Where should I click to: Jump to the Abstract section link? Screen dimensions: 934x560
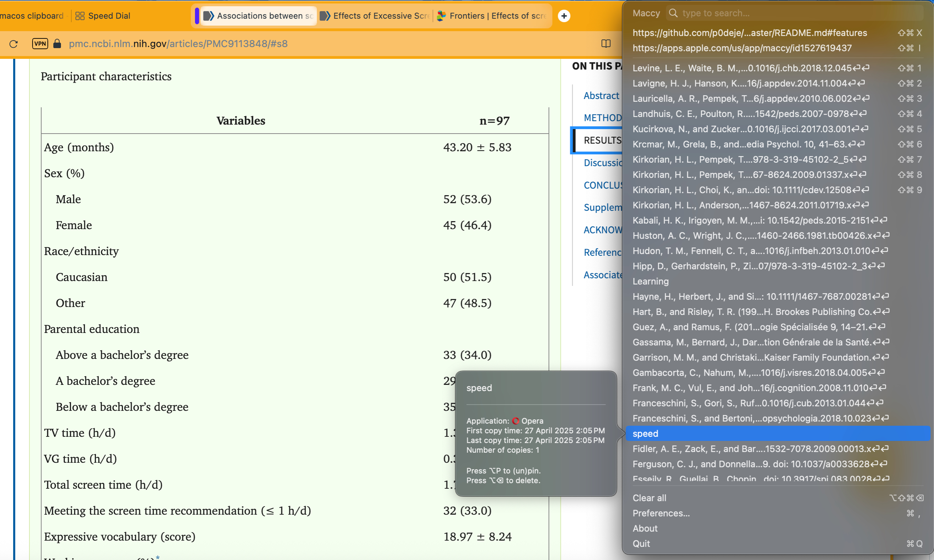pyautogui.click(x=601, y=96)
